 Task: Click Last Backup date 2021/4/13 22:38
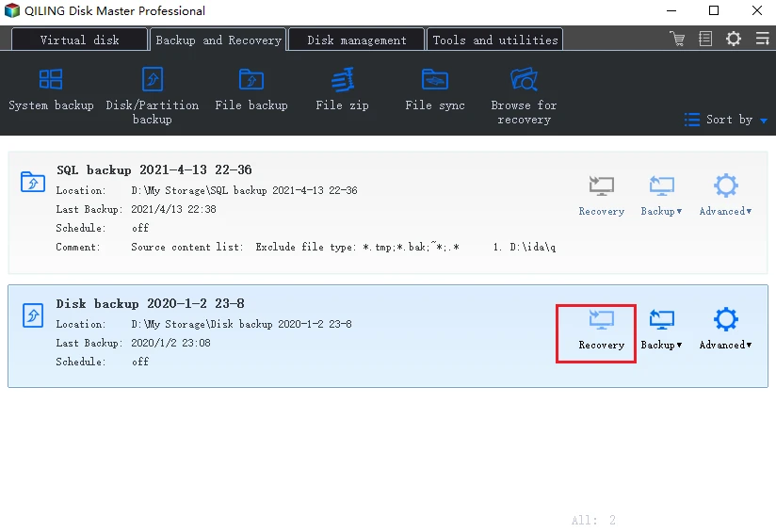pyautogui.click(x=173, y=209)
